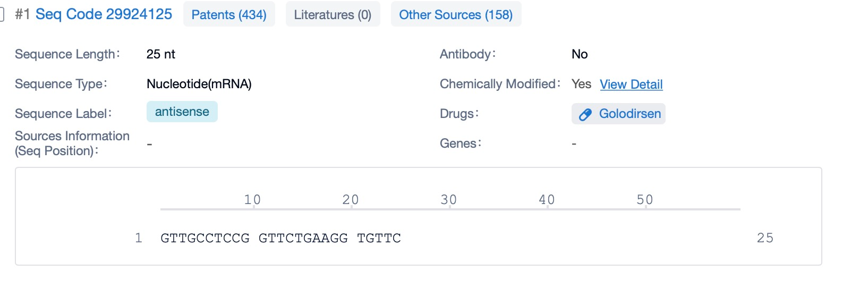Click the Nucleotide(mRNA) sequence type value
The width and height of the screenshot is (868, 288).
(199, 84)
